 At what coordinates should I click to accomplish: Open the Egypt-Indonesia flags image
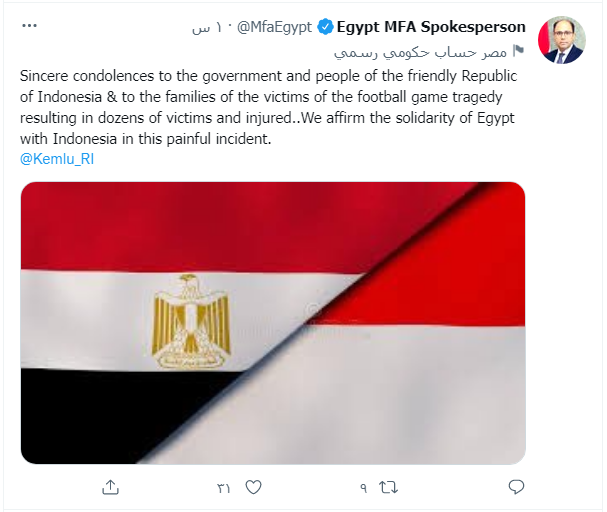coord(273,322)
